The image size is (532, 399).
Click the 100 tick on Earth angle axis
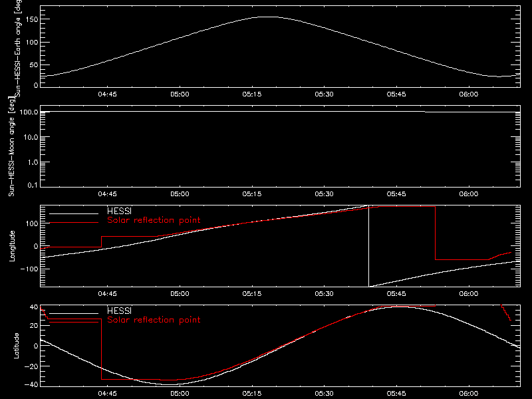click(x=32, y=43)
